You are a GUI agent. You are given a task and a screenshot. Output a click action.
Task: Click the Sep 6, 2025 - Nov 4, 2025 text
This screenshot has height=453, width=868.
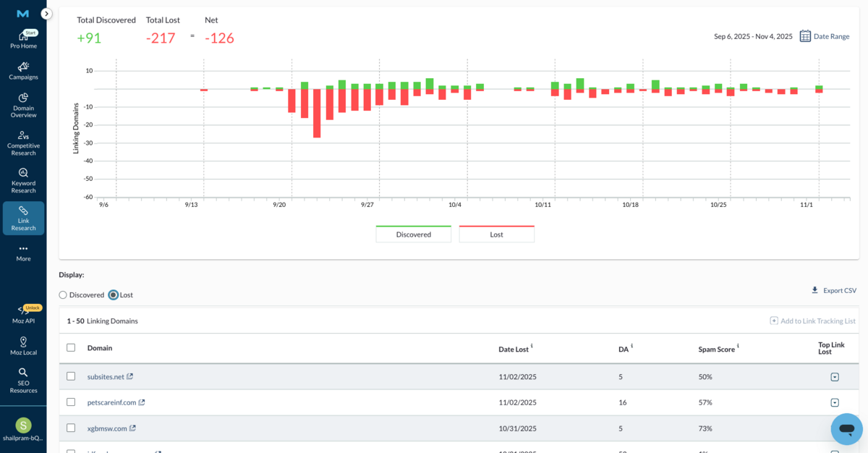[753, 36]
